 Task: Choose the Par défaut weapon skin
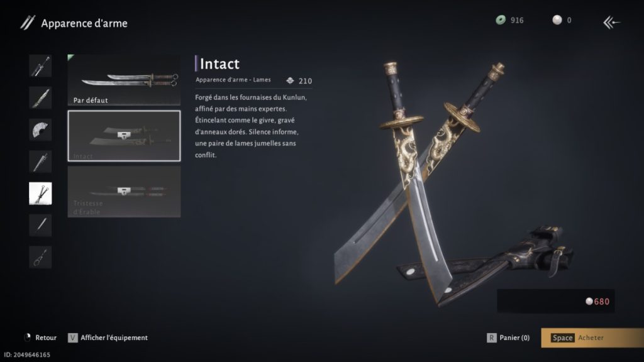pos(124,80)
